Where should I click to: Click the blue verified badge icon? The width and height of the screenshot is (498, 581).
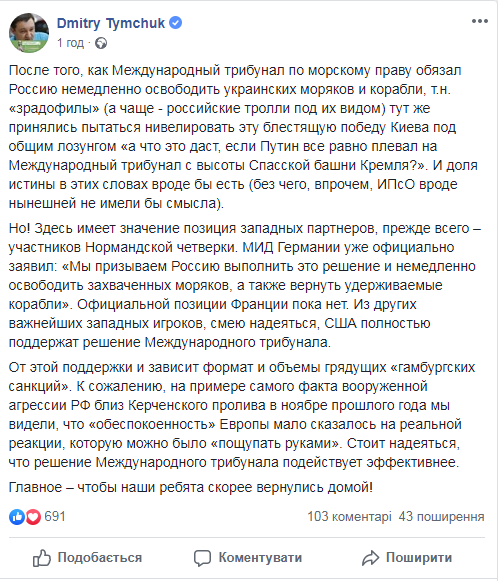click(x=176, y=23)
